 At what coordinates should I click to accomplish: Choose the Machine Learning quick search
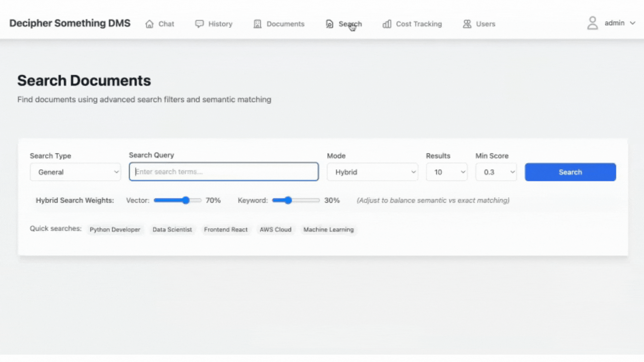(x=328, y=230)
